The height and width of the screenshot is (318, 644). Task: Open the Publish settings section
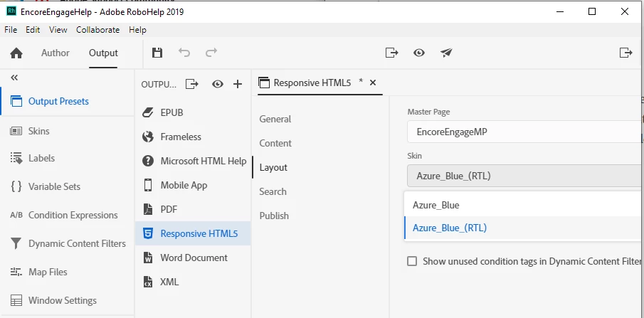pyautogui.click(x=274, y=216)
